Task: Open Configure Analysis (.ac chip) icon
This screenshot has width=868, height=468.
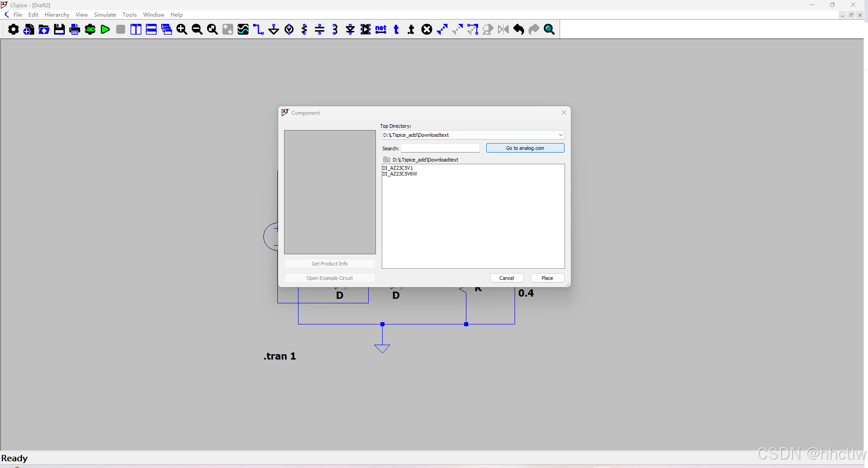Action: [x=90, y=30]
